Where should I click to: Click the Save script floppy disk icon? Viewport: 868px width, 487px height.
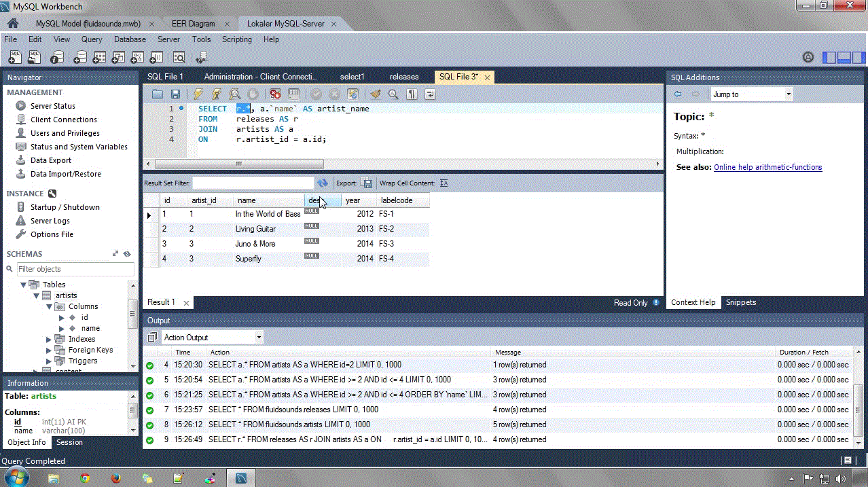tap(175, 94)
